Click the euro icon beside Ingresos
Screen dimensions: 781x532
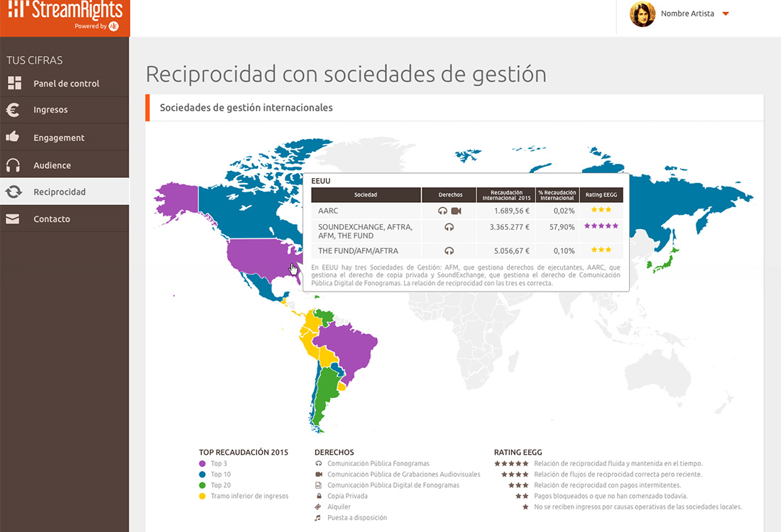[13, 110]
